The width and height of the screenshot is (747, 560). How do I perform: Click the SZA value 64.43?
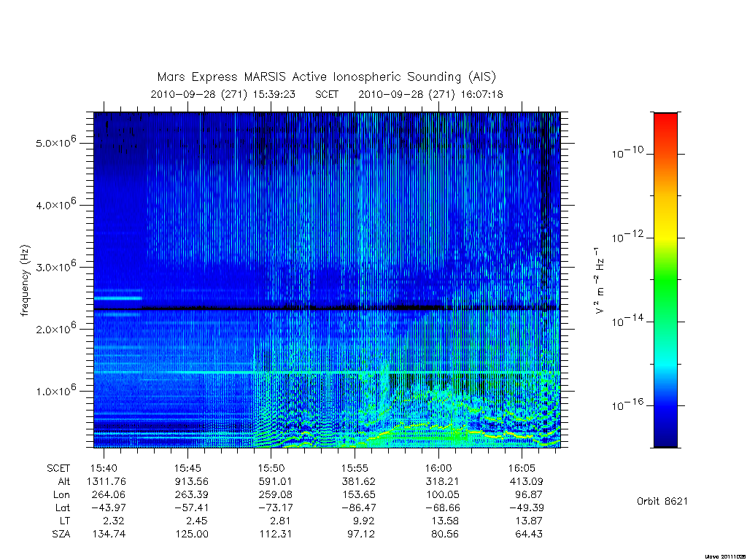coord(529,534)
